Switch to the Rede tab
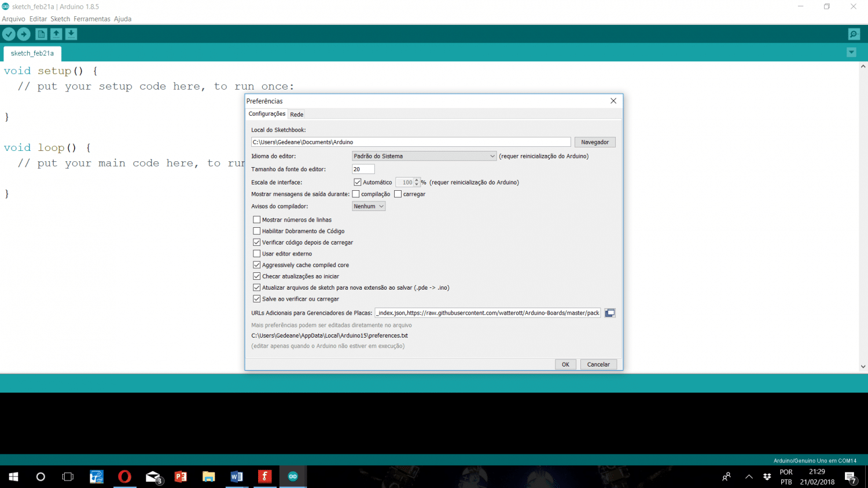 click(x=297, y=114)
